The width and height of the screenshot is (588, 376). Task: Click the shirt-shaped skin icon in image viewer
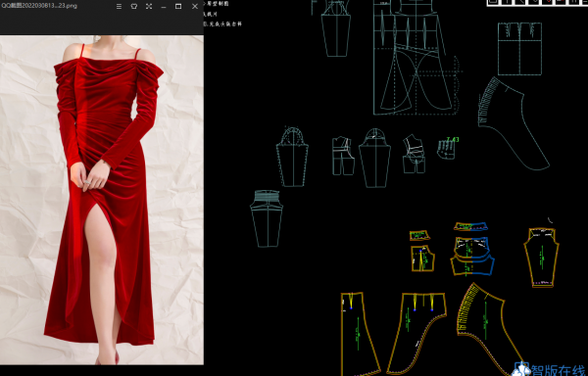point(134,7)
